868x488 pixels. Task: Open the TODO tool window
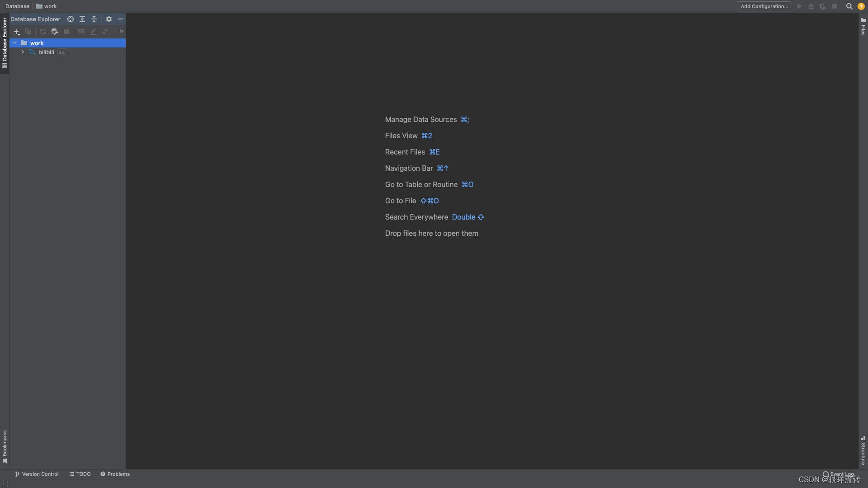point(80,474)
